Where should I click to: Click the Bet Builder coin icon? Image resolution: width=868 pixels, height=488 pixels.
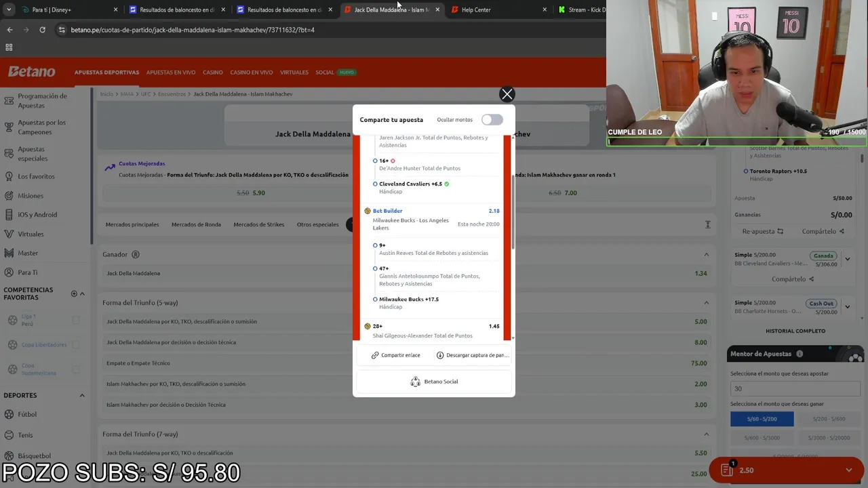coord(368,211)
